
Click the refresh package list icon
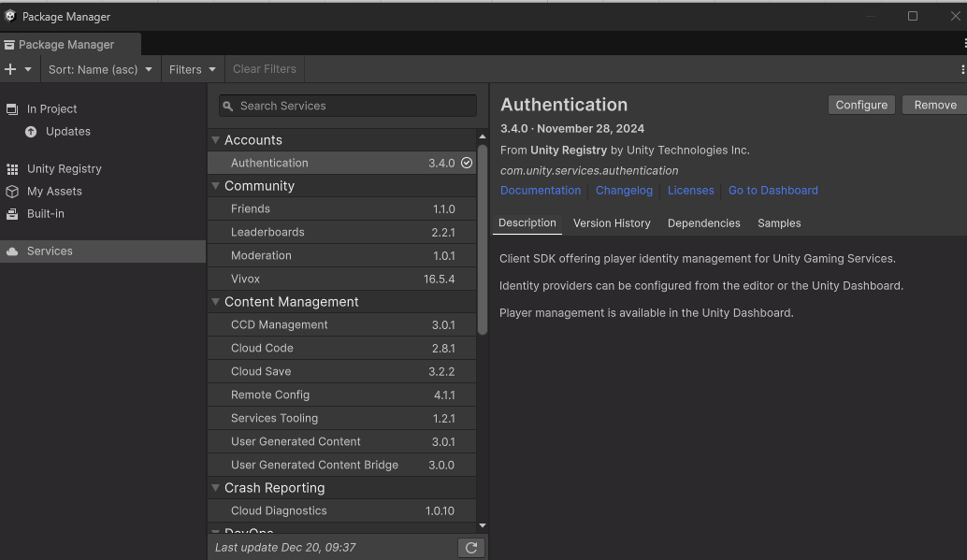click(471, 548)
